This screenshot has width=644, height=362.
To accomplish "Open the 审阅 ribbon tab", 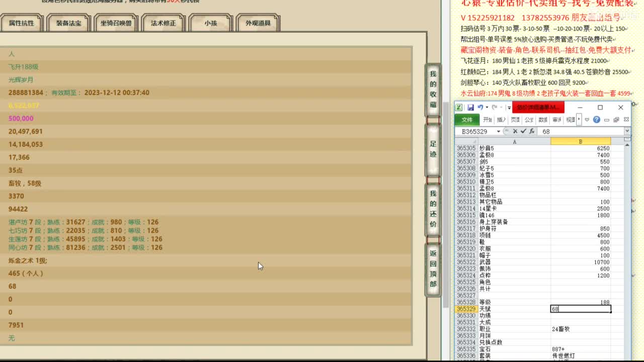I will [557, 120].
